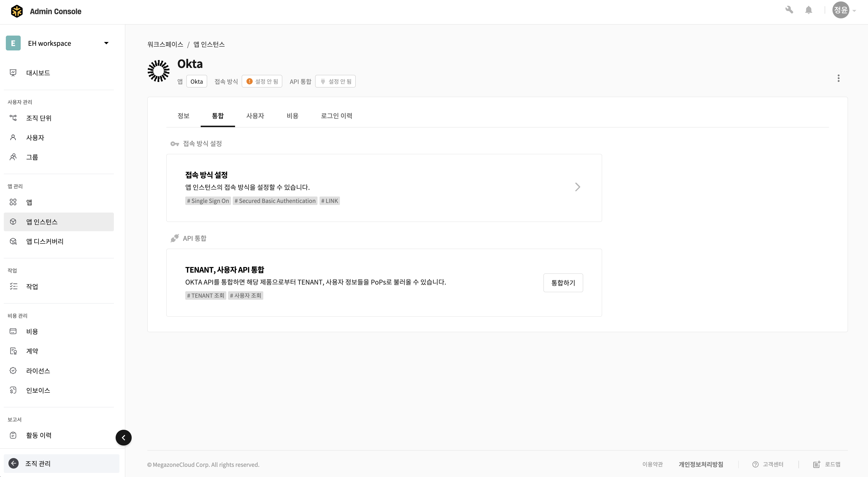This screenshot has width=868, height=477.
Task: Click the 앱 디스커버리 discovery icon
Action: [x=13, y=241]
